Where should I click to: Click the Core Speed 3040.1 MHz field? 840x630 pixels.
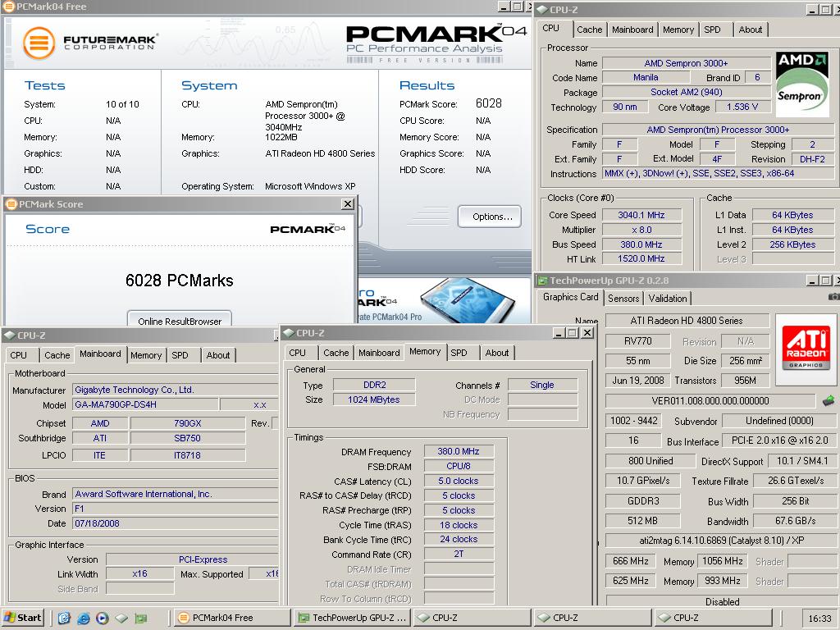click(641, 215)
